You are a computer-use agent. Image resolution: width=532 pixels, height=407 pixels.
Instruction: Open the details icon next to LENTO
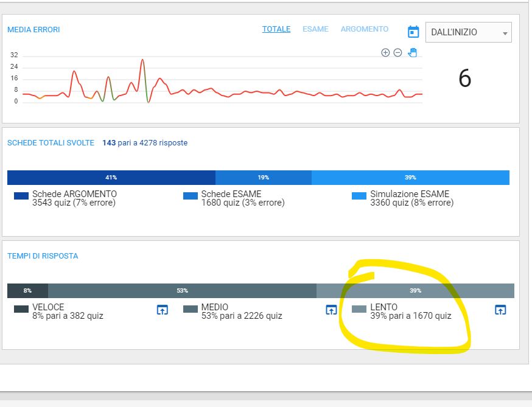(x=500, y=310)
